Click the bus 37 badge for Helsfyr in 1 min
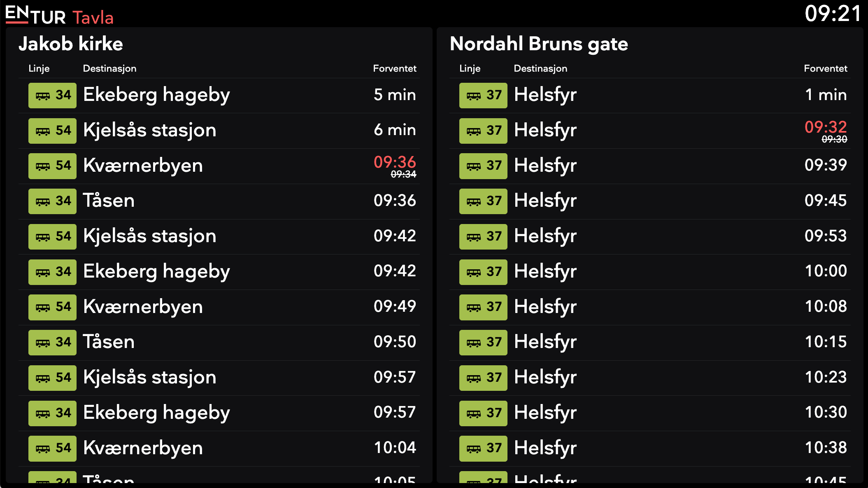The height and width of the screenshot is (488, 868). 483,96
